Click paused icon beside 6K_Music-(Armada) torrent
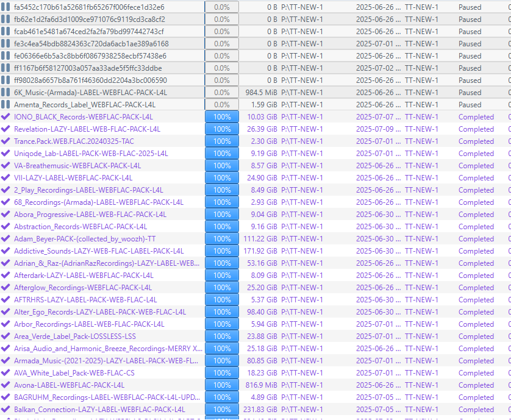Viewport: 511px width, 420px height. [5, 93]
